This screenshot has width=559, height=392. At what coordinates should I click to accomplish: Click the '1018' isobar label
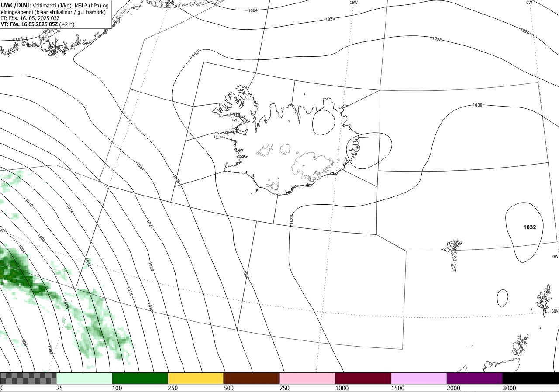click(x=150, y=307)
